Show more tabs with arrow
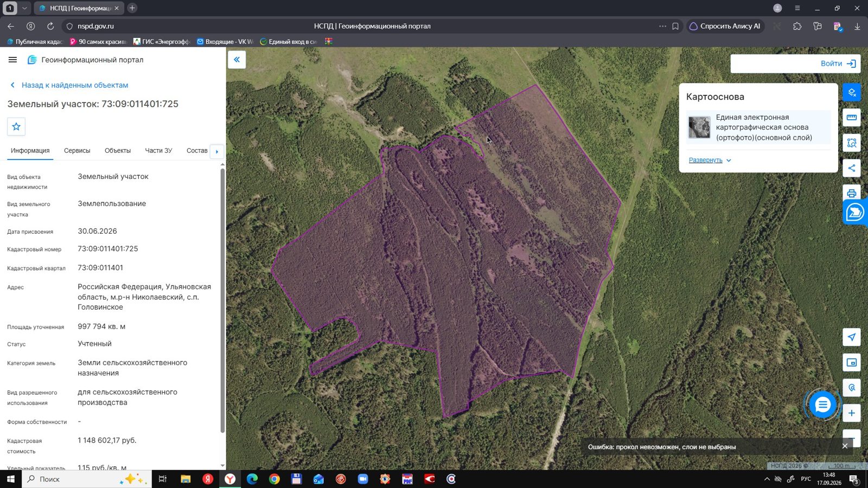Image resolution: width=868 pixels, height=488 pixels. 217,151
